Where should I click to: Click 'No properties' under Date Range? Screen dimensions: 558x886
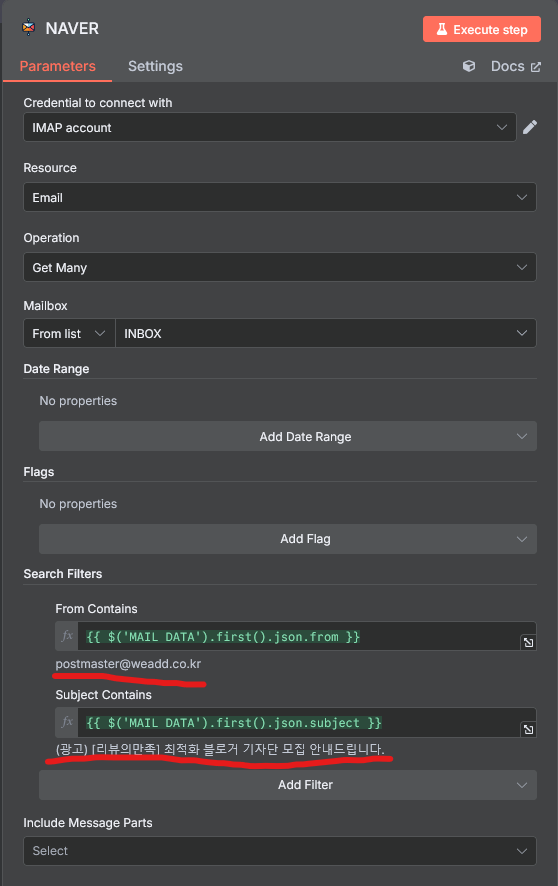78,401
